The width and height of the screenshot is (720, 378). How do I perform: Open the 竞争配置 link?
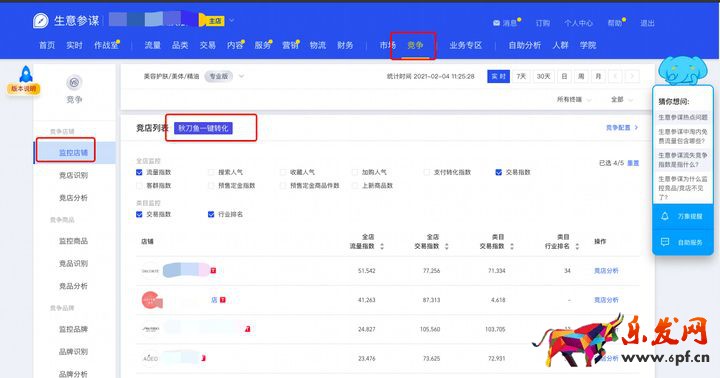622,128
